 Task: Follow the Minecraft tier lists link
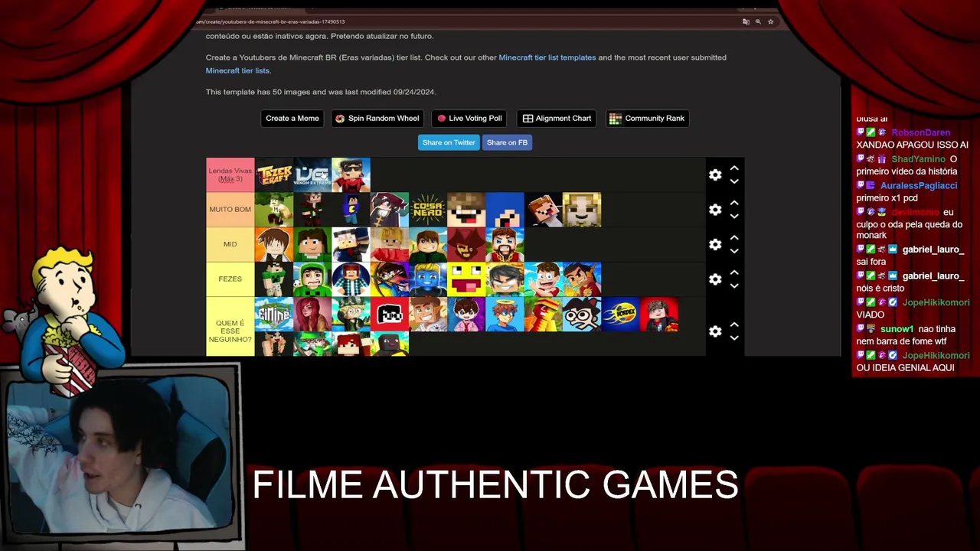point(237,70)
